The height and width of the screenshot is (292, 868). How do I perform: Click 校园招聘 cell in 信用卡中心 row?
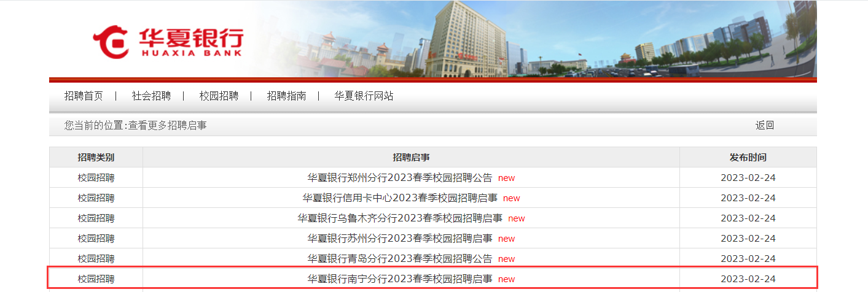tap(96, 198)
